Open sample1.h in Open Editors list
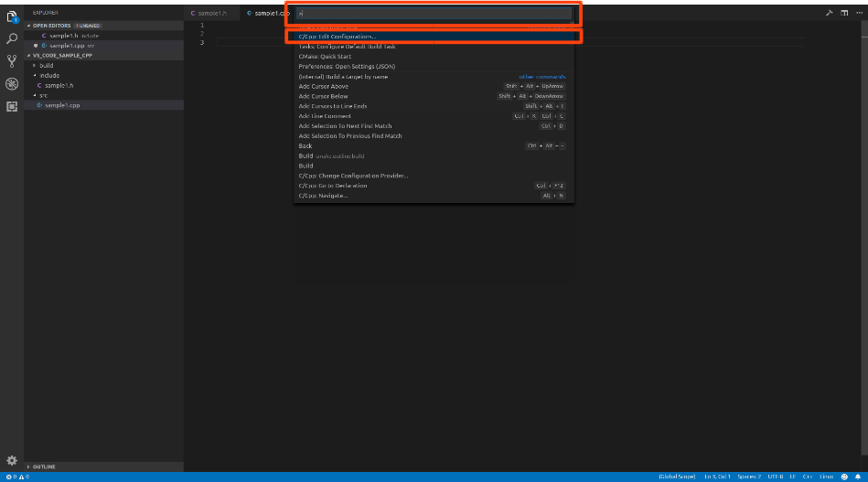Viewport: 868px width, 482px height. [x=103, y=36]
